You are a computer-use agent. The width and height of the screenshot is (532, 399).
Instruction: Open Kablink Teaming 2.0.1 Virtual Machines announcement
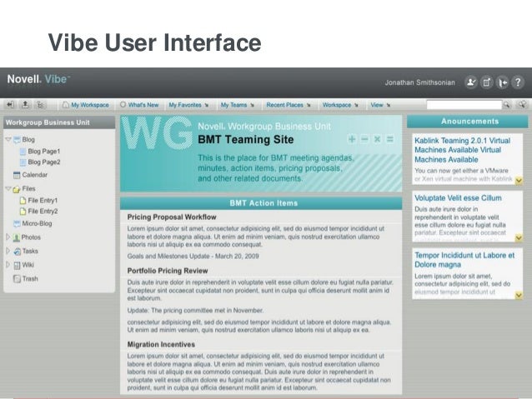click(462, 150)
